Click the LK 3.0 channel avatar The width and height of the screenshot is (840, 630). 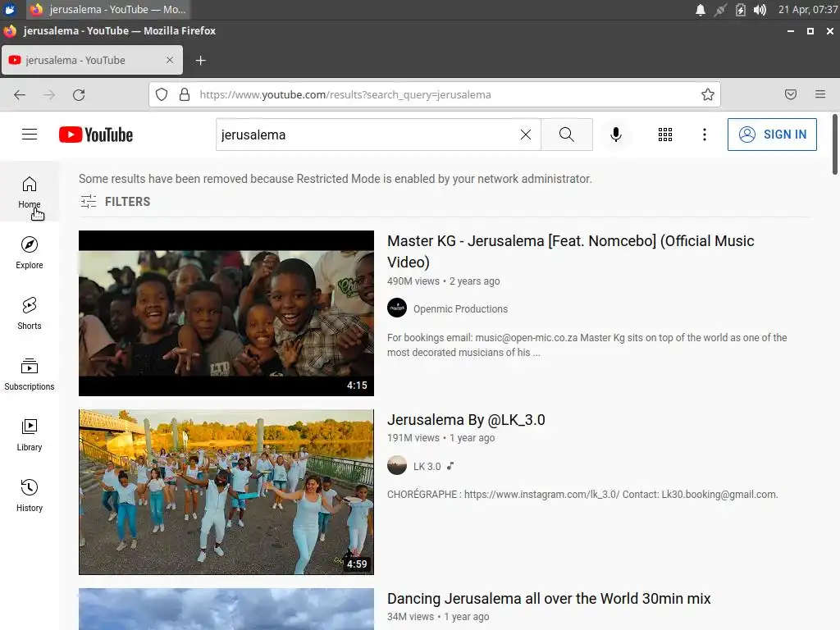pyautogui.click(x=397, y=465)
